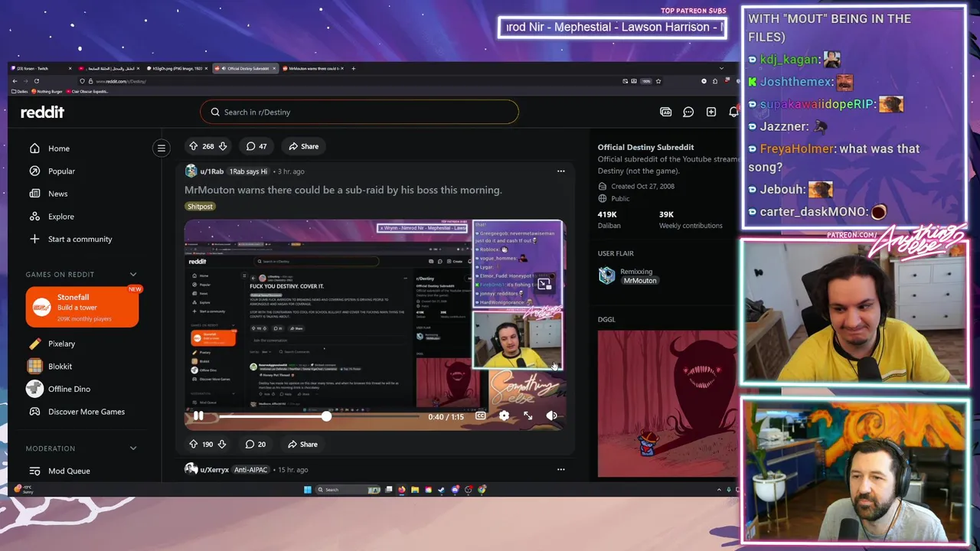Click the Advertise icon in Reddit header
This screenshot has width=980, height=551.
[x=665, y=112]
